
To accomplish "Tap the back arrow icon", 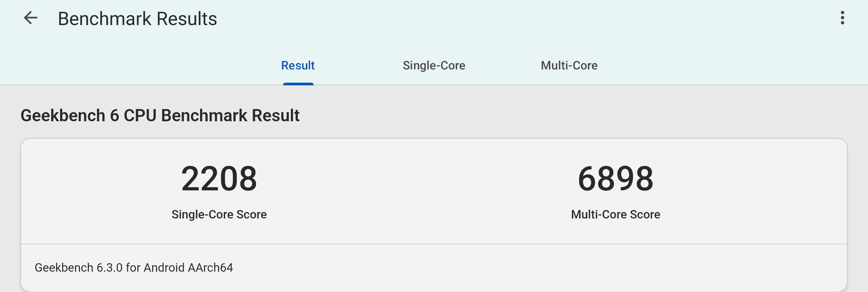I will tap(31, 18).
